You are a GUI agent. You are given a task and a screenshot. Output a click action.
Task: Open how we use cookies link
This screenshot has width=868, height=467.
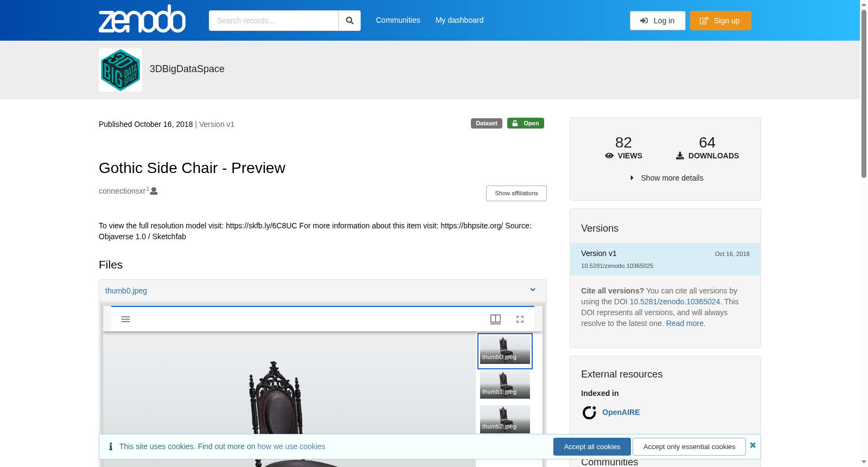291,446
